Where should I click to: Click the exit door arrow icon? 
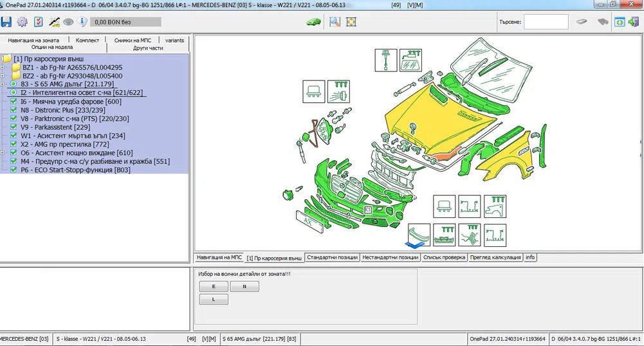tap(633, 22)
